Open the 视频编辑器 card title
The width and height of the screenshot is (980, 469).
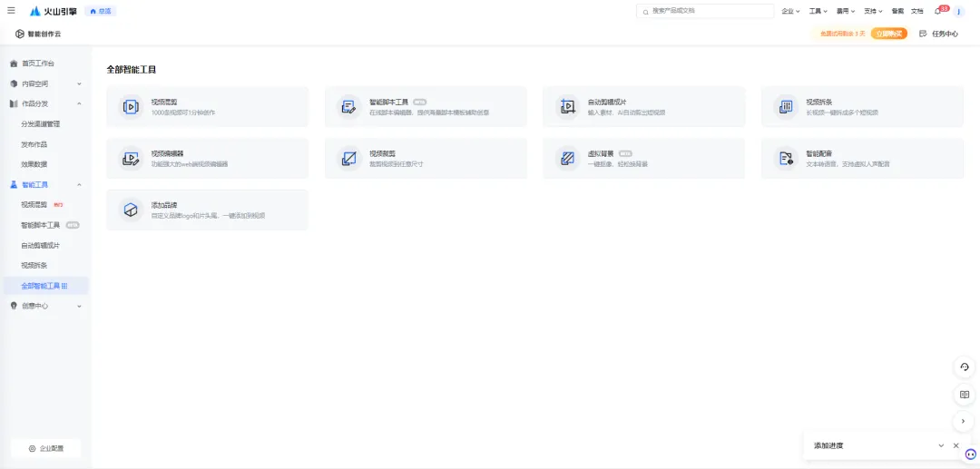pyautogui.click(x=168, y=153)
